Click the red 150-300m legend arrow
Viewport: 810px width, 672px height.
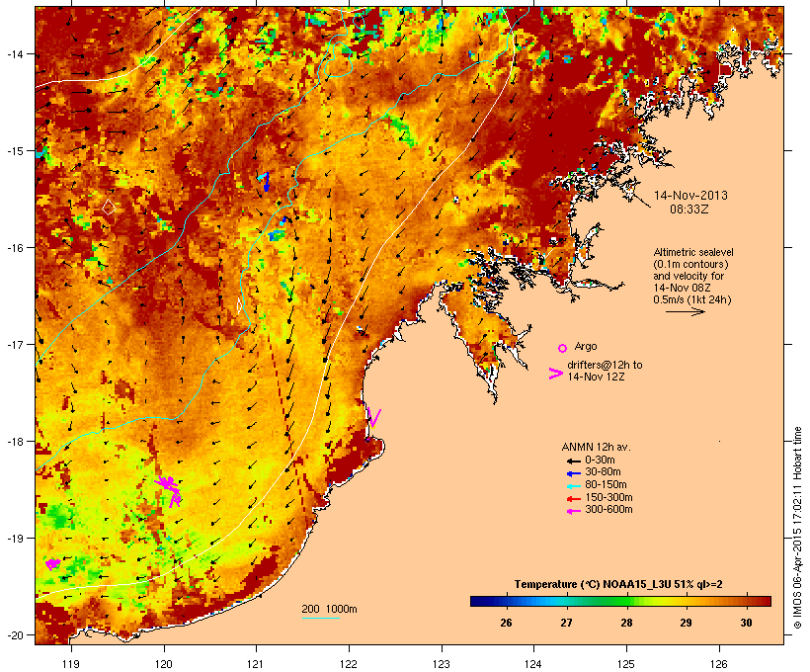tap(573, 499)
